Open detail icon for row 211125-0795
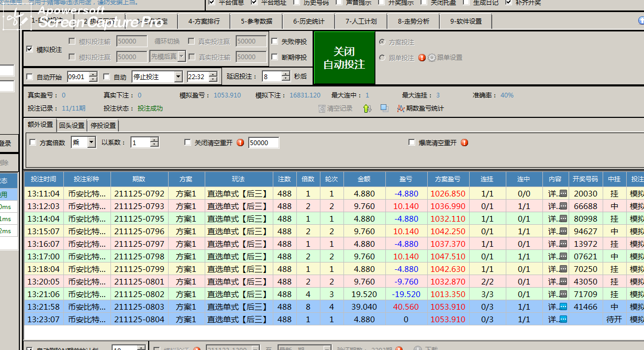The height and width of the screenshot is (350, 644). [x=563, y=218]
